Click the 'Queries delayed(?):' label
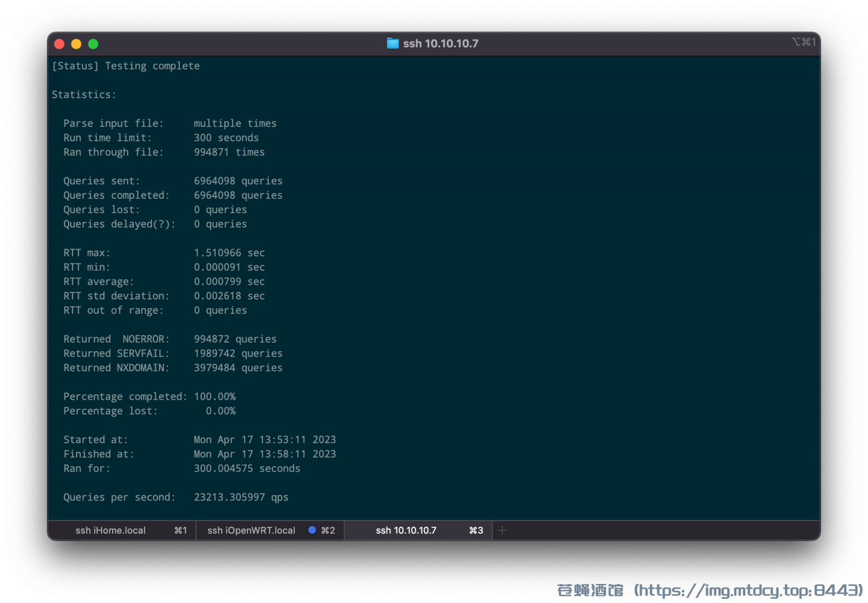 pyautogui.click(x=119, y=224)
